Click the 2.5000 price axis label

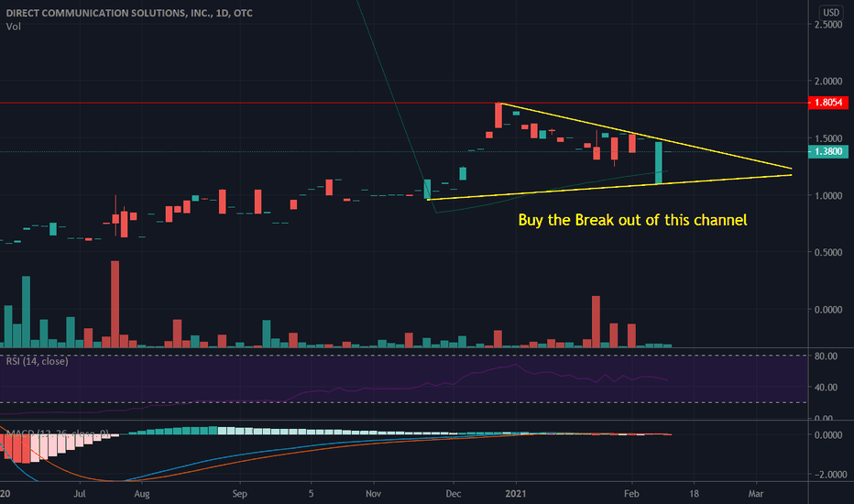click(x=828, y=25)
